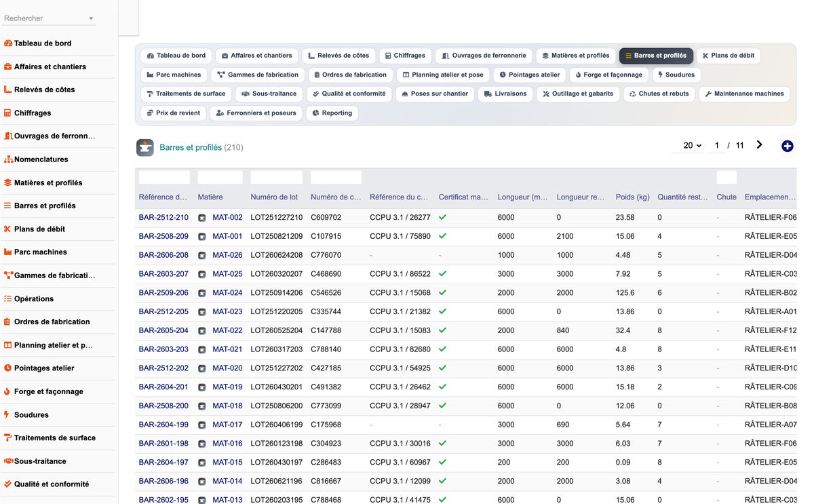Sort by Longueur column header

[522, 197]
